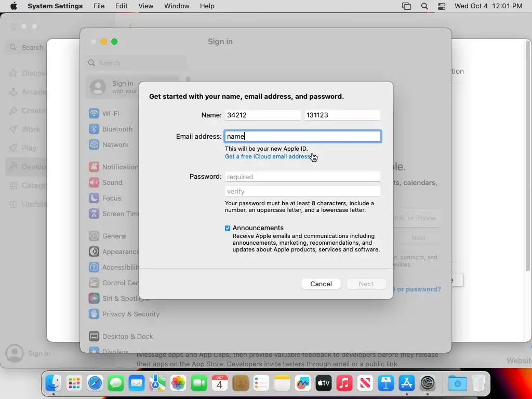Open General settings
This screenshot has width=532, height=399.
(108, 236)
